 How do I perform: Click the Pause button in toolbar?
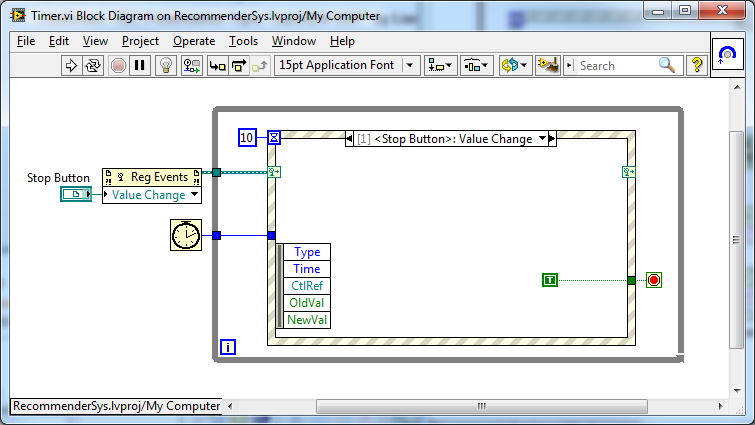140,65
